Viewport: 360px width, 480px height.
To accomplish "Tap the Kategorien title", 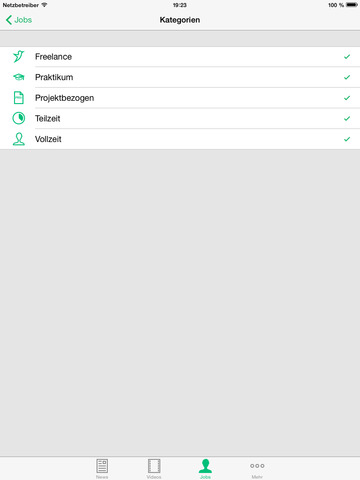I will pos(180,20).
